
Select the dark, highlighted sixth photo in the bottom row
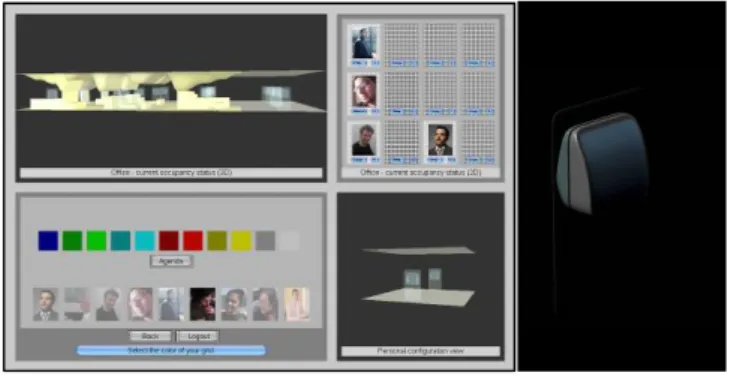pyautogui.click(x=203, y=304)
